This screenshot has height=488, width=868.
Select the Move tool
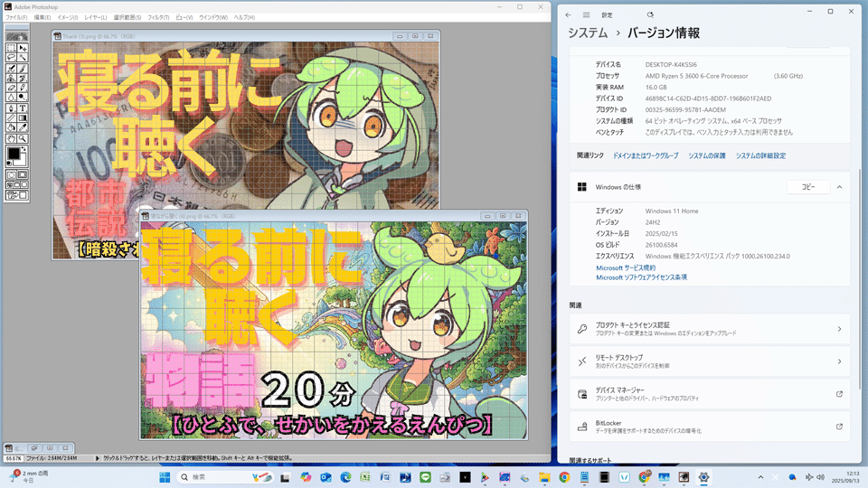coord(23,48)
